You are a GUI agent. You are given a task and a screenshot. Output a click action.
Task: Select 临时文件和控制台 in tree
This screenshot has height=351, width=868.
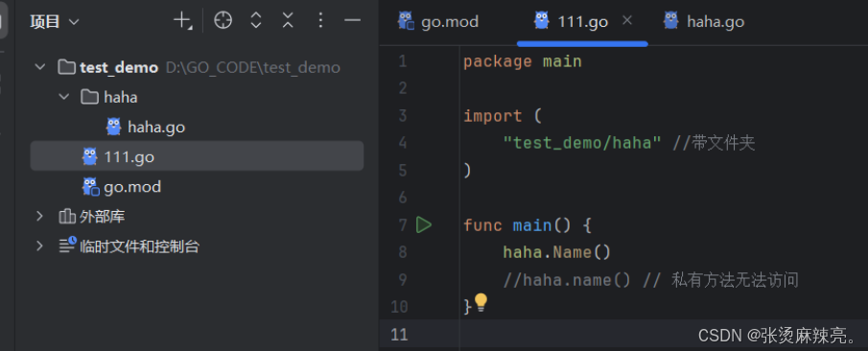[x=139, y=246]
